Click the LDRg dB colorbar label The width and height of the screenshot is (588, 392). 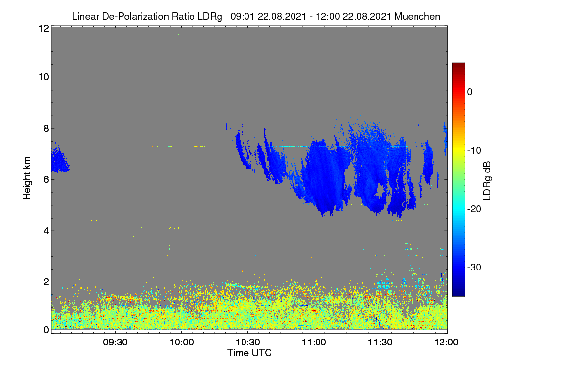(x=487, y=179)
